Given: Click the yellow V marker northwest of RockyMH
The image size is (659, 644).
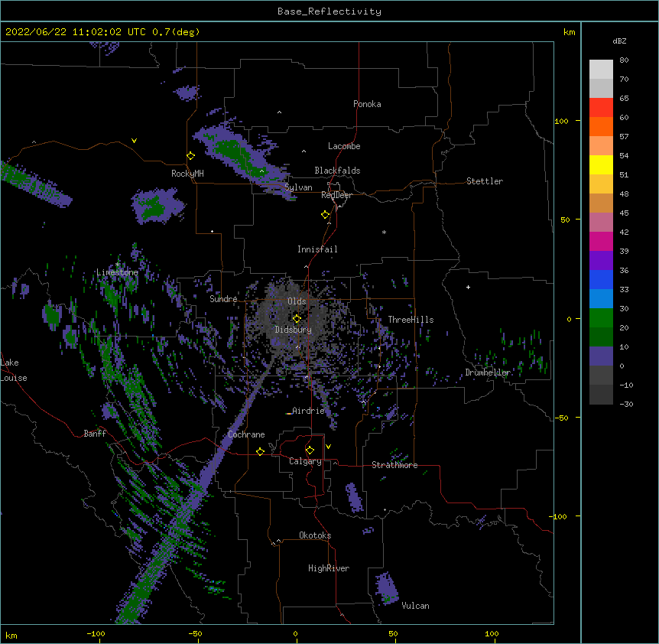Looking at the screenshot, I should pyautogui.click(x=134, y=141).
